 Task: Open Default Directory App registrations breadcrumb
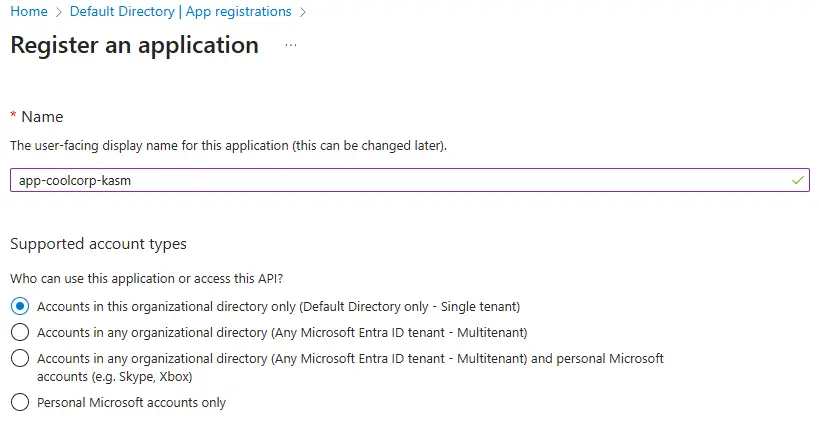click(181, 12)
